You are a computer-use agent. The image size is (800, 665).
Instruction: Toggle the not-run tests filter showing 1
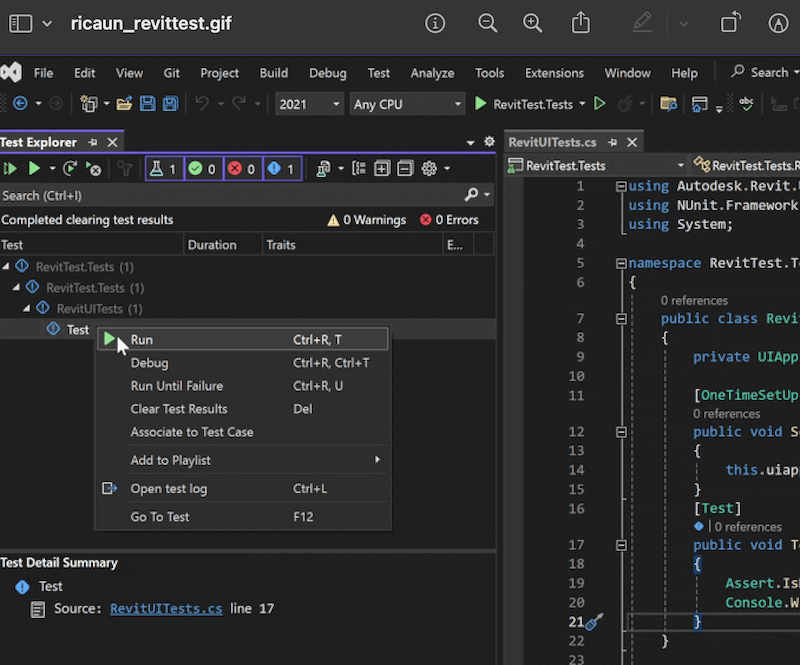tap(281, 169)
